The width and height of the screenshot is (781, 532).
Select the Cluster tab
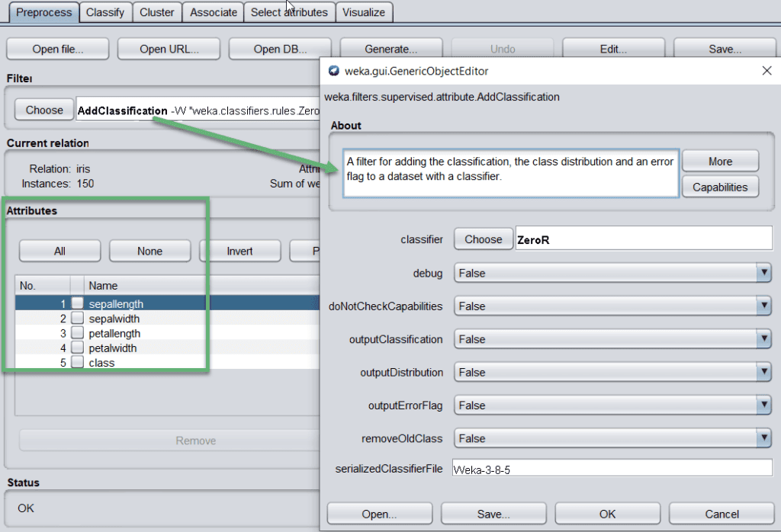click(156, 12)
